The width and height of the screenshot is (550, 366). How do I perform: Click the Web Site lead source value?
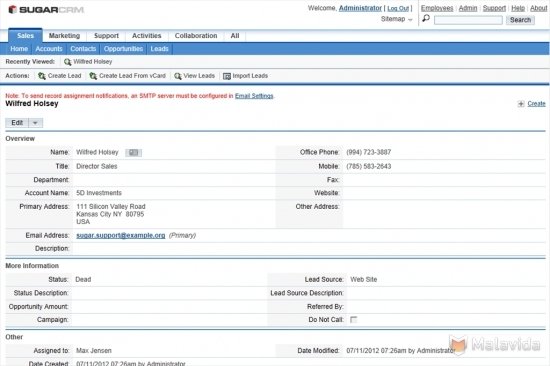click(363, 280)
